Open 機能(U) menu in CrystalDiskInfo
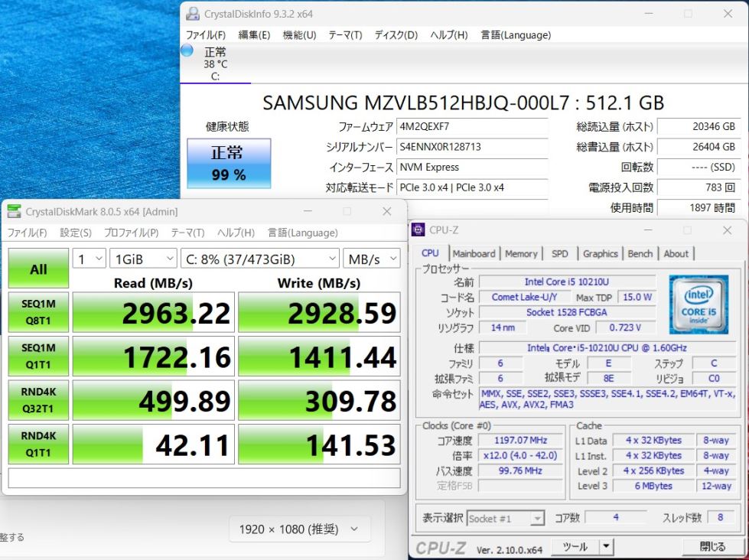Screen dimensions: 749x560 [299, 35]
